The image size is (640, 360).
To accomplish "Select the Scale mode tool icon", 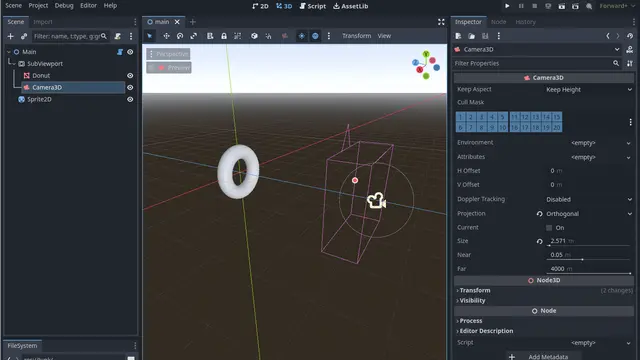I will pyautogui.click(x=194, y=36).
